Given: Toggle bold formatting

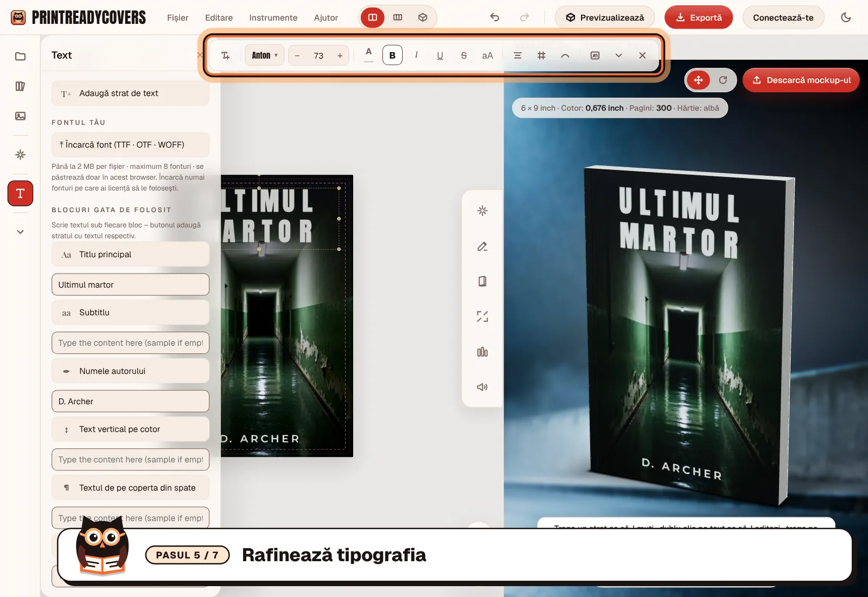Looking at the screenshot, I should click(x=392, y=55).
